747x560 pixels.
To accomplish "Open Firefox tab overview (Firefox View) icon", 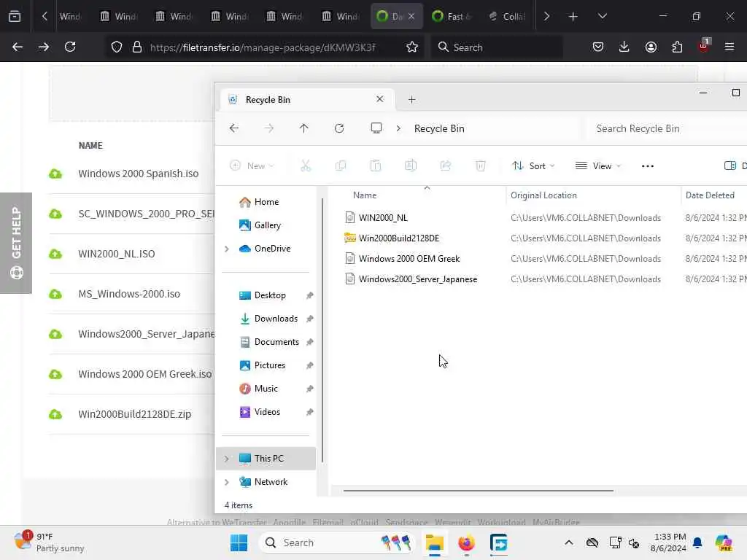I will tap(15, 16).
